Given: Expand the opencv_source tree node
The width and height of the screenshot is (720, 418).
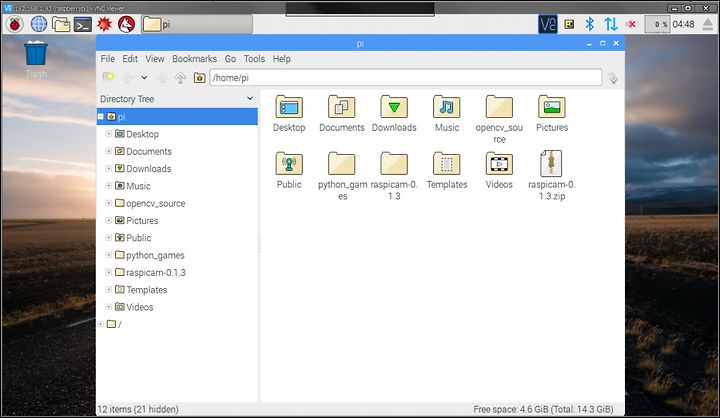Looking at the screenshot, I should (x=109, y=203).
